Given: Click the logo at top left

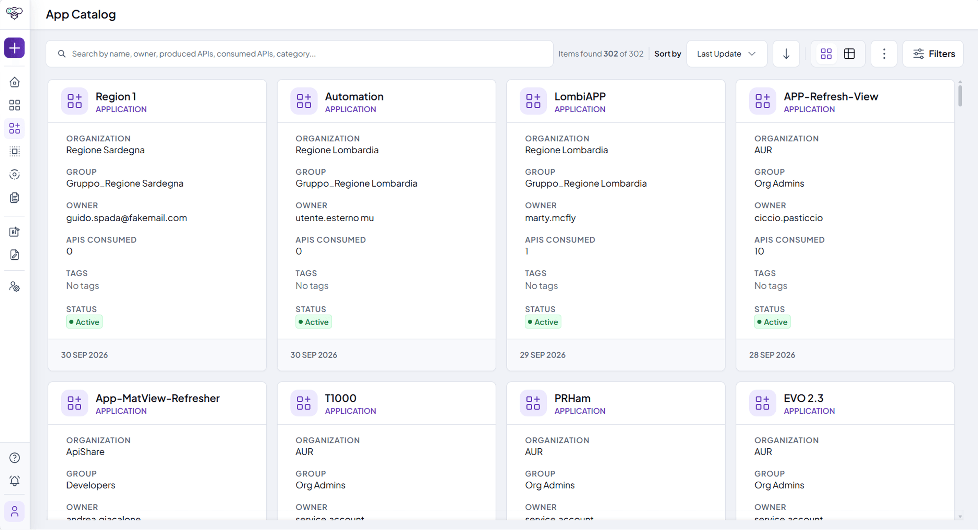Looking at the screenshot, I should (x=14, y=13).
